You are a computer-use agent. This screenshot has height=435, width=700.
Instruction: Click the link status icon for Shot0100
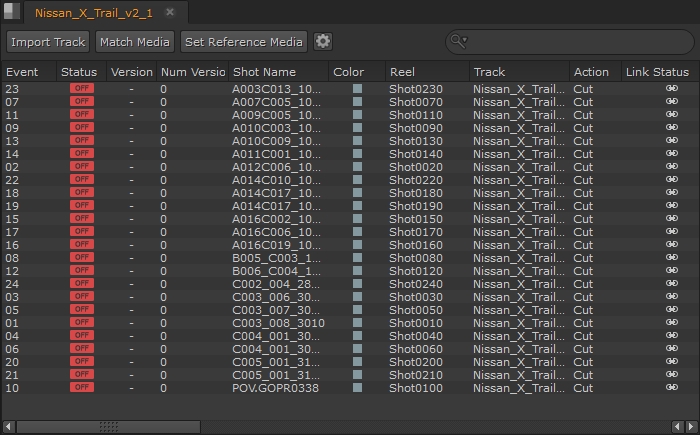click(672, 388)
